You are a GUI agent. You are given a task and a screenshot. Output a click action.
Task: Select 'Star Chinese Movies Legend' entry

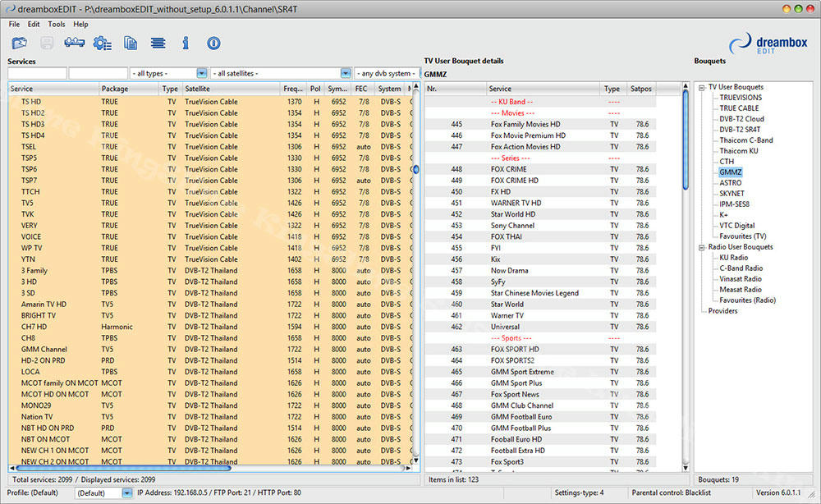coord(540,293)
